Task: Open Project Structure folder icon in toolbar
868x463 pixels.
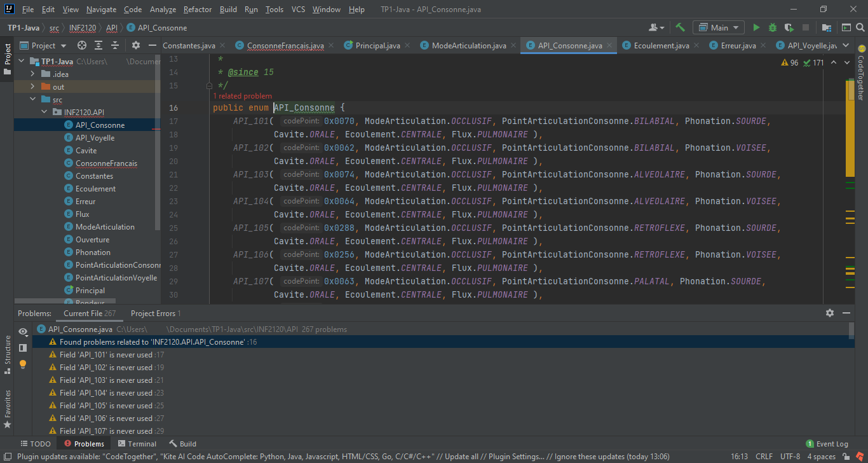Action: pos(827,27)
